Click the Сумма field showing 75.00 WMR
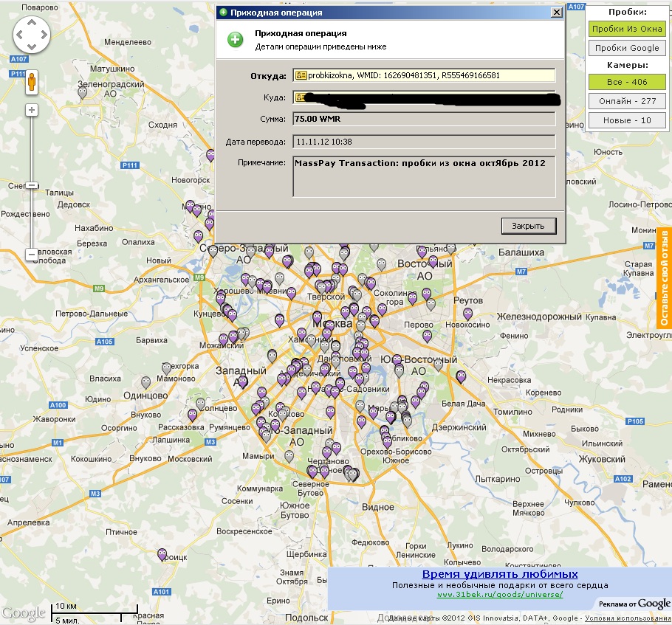 pyautogui.click(x=425, y=119)
